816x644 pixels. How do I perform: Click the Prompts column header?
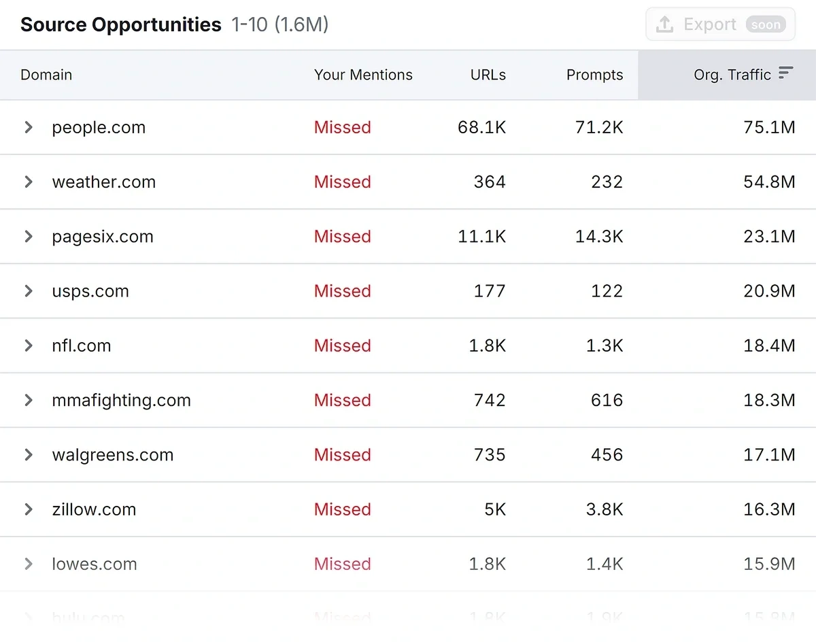coord(594,75)
